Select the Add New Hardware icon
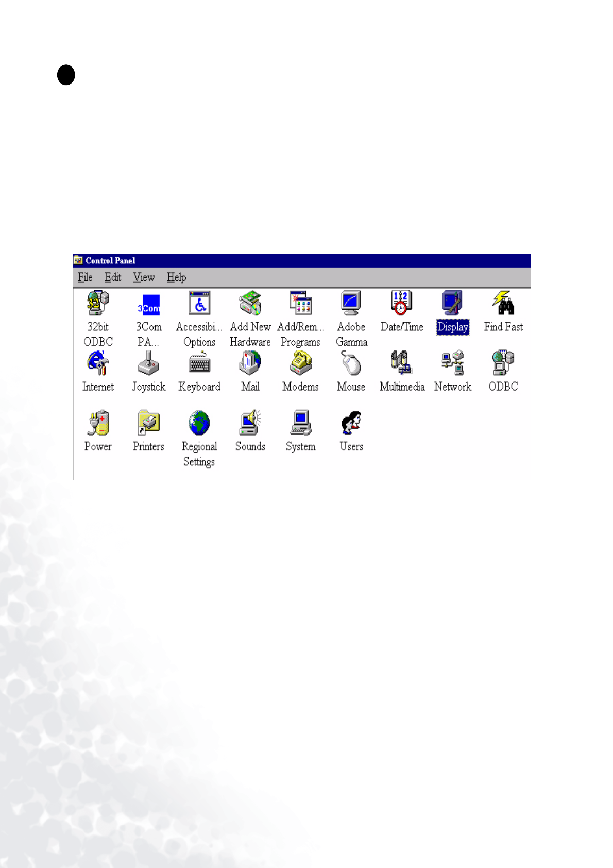 (250, 303)
